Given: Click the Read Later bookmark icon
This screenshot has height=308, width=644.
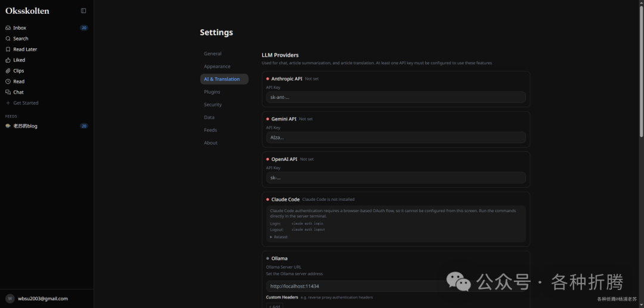Looking at the screenshot, I should pos(8,49).
